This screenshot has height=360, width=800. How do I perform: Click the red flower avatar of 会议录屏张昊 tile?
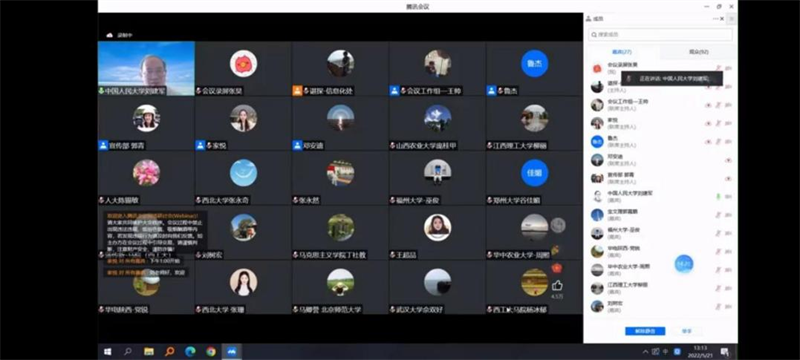point(243,64)
